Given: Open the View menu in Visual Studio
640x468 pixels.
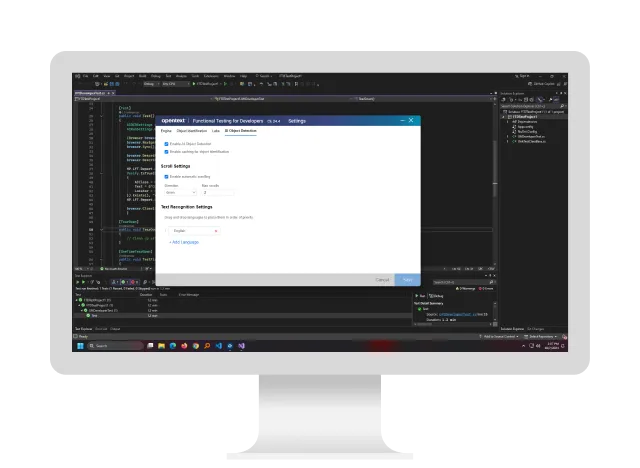Looking at the screenshot, I should click(x=107, y=76).
